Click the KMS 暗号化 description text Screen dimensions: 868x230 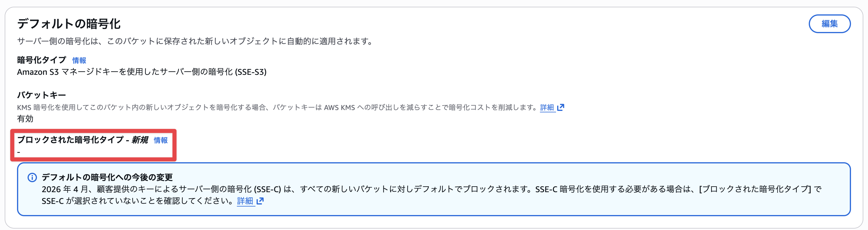(276, 107)
